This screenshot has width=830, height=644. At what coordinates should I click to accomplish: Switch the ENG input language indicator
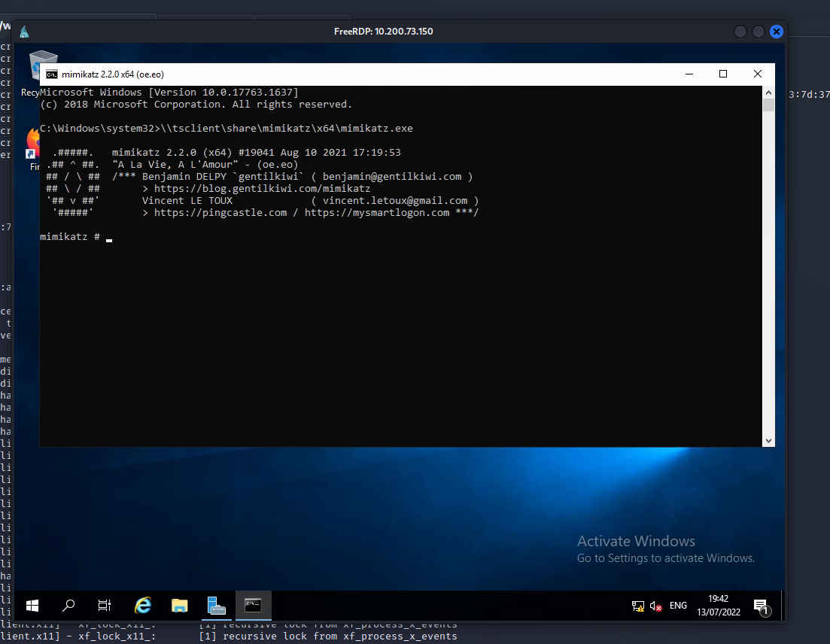point(678,606)
